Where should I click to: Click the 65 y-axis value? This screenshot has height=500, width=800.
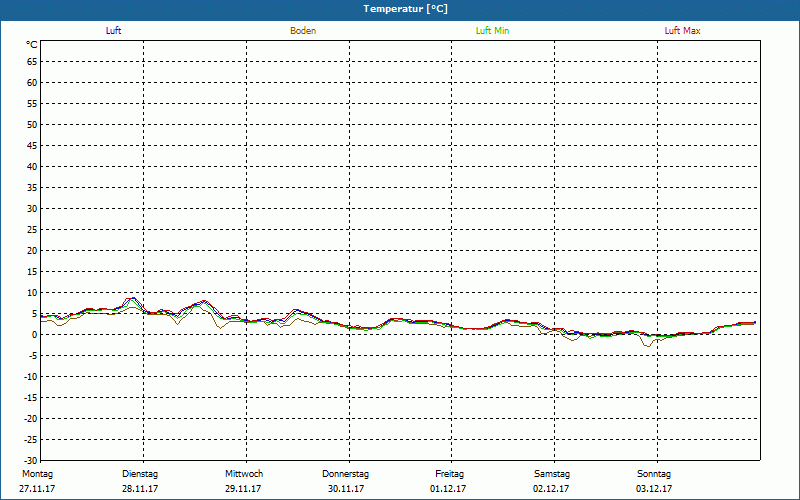[x=32, y=62]
